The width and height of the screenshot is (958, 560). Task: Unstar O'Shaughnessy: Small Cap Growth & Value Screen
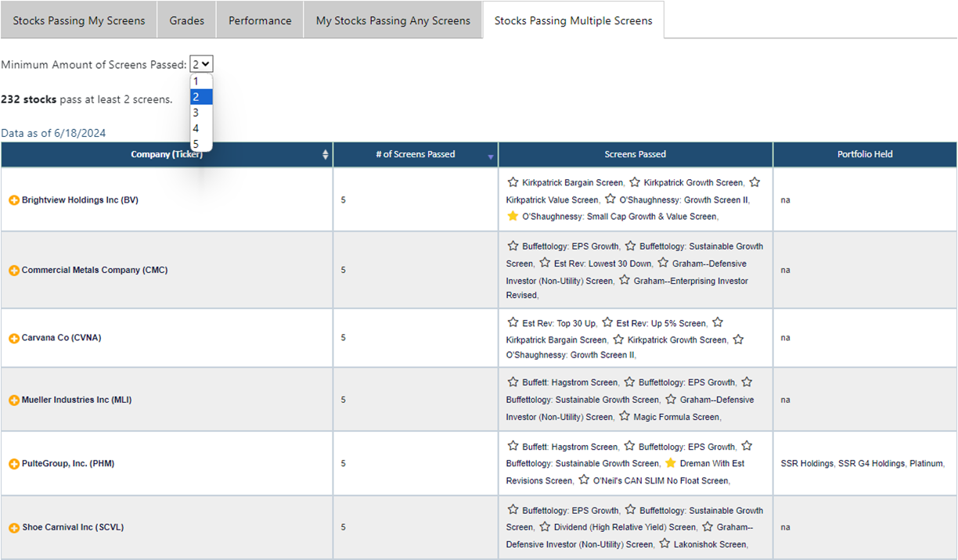pyautogui.click(x=513, y=216)
